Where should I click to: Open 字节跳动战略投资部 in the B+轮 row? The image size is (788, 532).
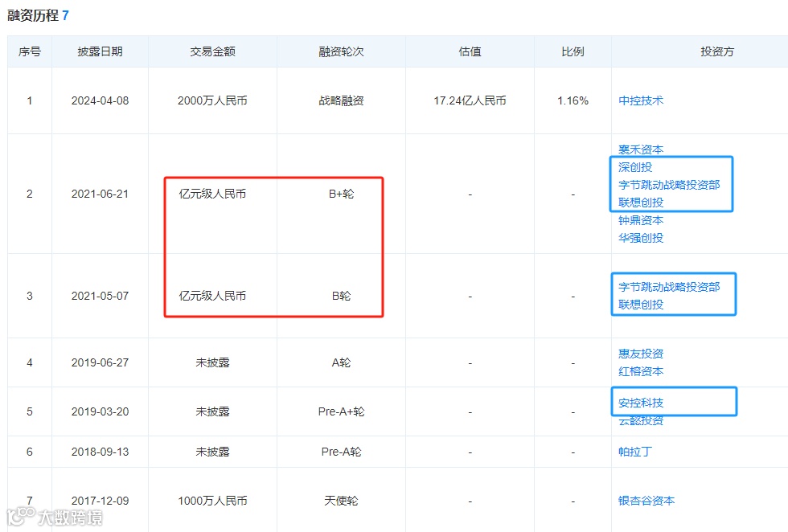point(669,185)
